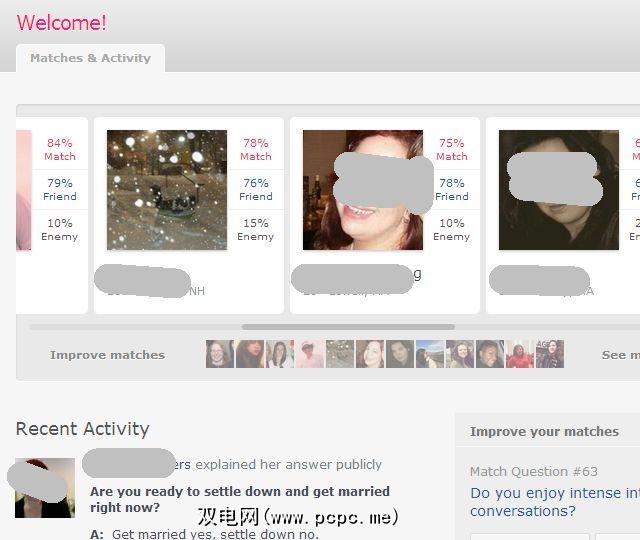Open the Matches & Activity tab
The height and width of the screenshot is (540, 640).
point(90,58)
